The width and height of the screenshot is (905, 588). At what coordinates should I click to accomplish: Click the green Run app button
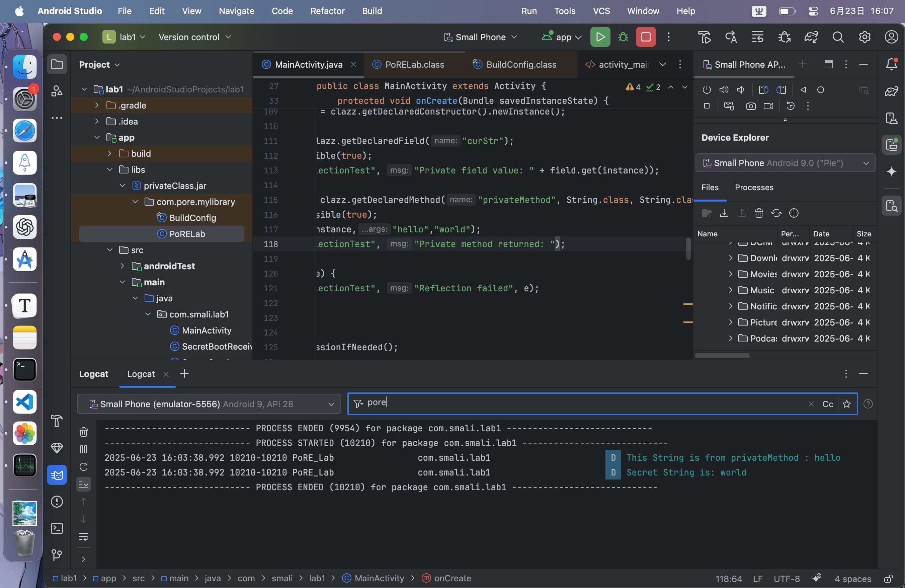point(600,37)
